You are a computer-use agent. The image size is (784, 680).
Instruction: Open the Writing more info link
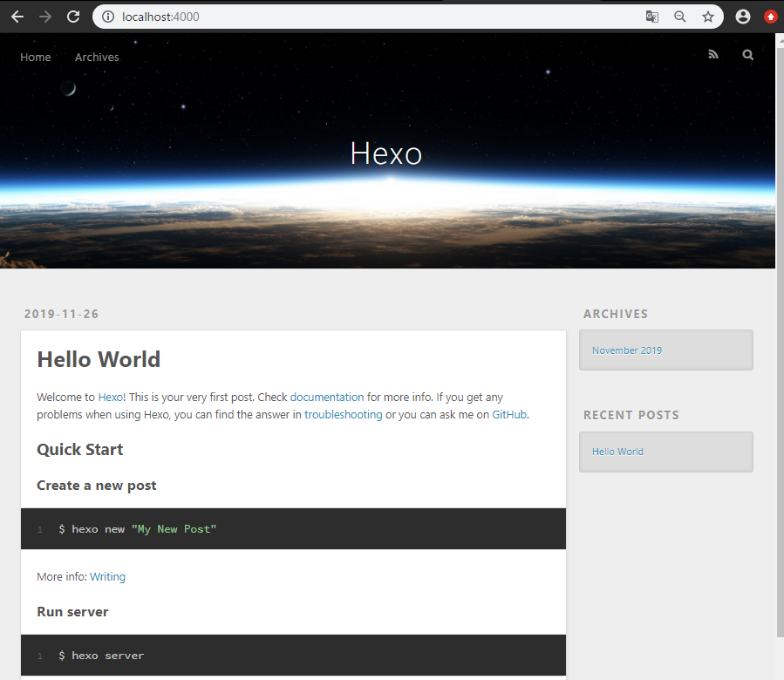point(107,576)
